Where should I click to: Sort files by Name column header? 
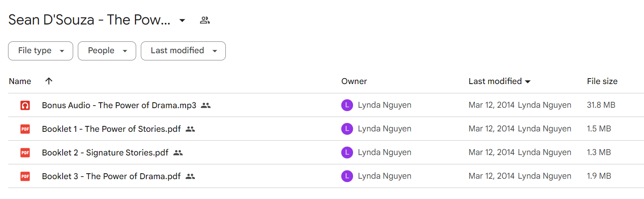point(20,81)
